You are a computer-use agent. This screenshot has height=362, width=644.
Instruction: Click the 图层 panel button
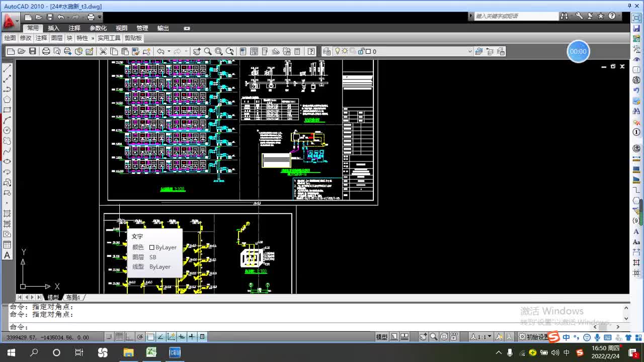pyautogui.click(x=57, y=38)
